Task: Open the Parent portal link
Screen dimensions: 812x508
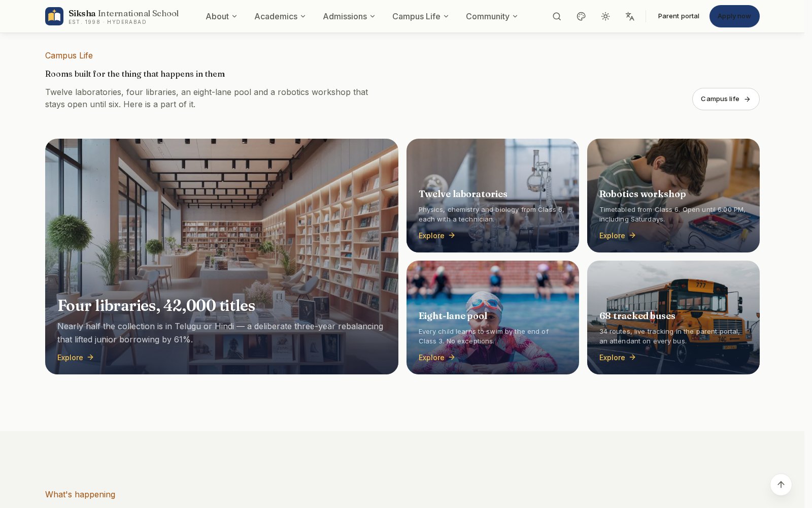Action: point(679,16)
